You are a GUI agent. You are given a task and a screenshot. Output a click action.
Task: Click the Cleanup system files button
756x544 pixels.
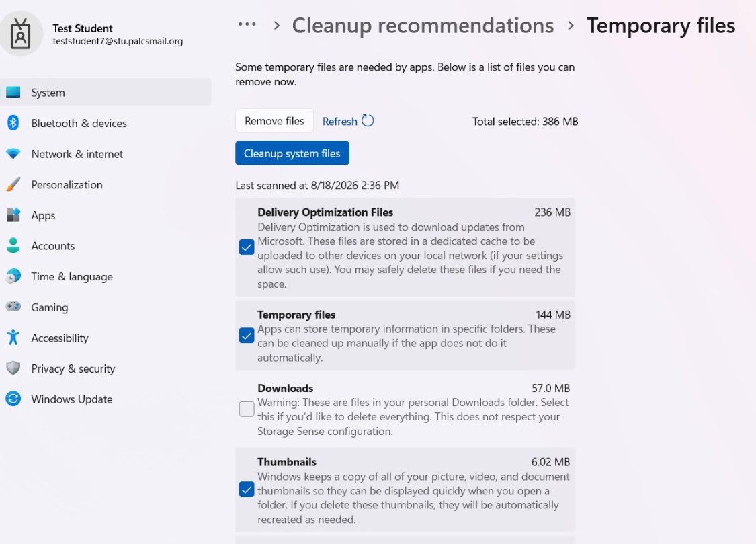pyautogui.click(x=292, y=153)
